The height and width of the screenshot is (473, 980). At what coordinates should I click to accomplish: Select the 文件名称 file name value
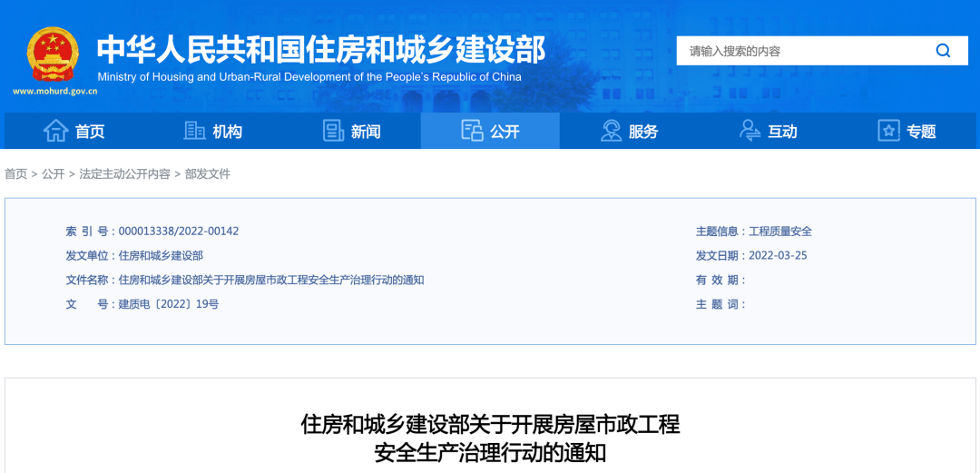pos(271,281)
